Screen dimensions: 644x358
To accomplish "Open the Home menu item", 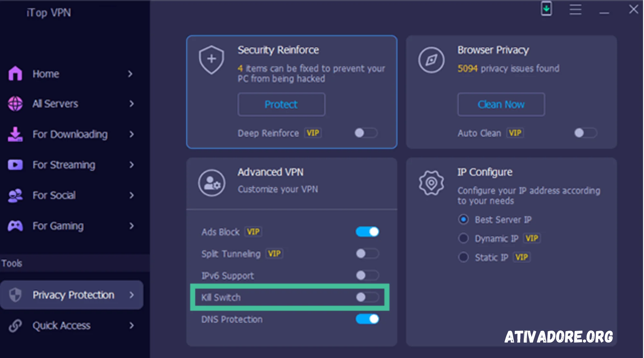I will (71, 74).
